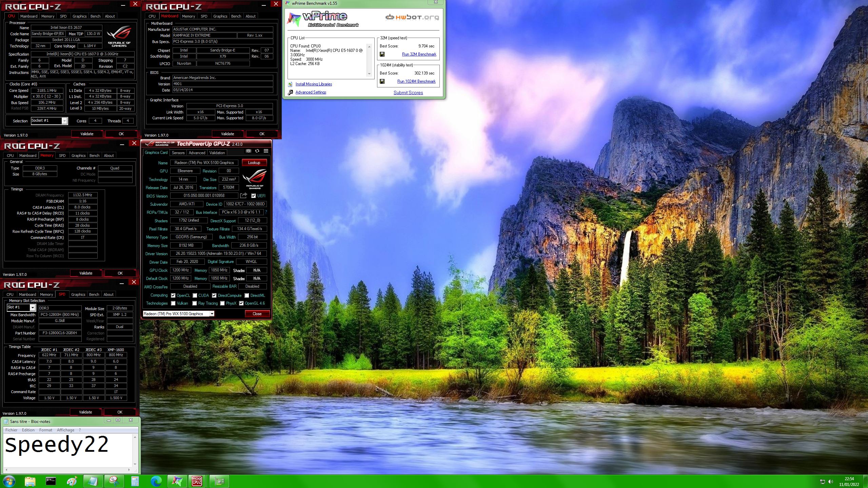
Task: Click Run 1024M Benchmark link
Action: coord(416,81)
